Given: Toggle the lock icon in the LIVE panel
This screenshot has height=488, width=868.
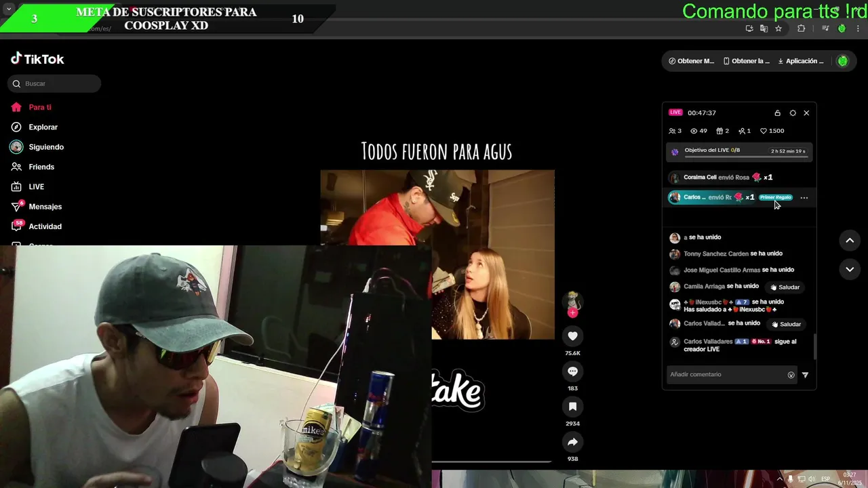Looking at the screenshot, I should [778, 113].
